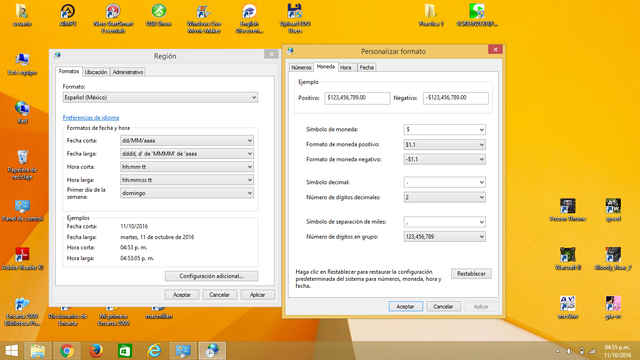Viewport: 640px width, 360px height.
Task: Open Primer día de la semana dropdown
Action: 187,193
